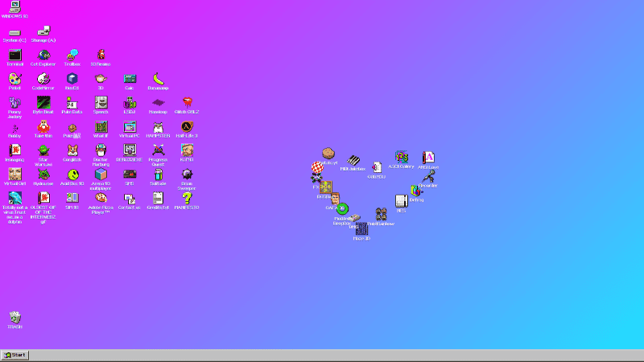This screenshot has height=362, width=644.
Task: Open the PokéRainbow icon
Action: (x=381, y=214)
